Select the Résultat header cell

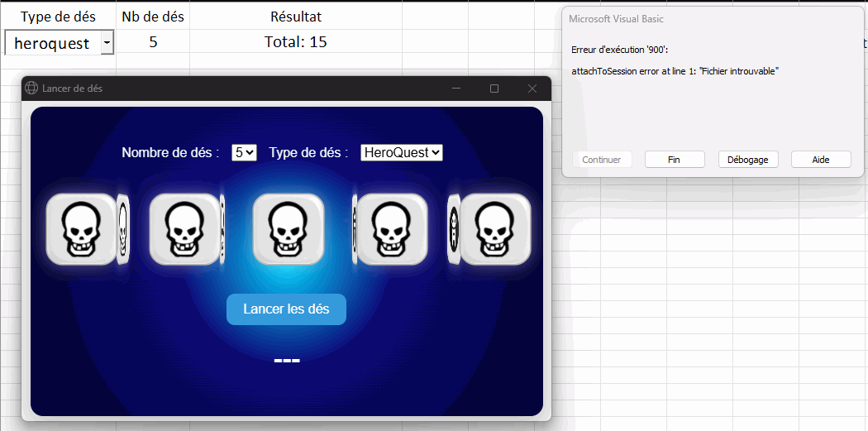pos(296,17)
